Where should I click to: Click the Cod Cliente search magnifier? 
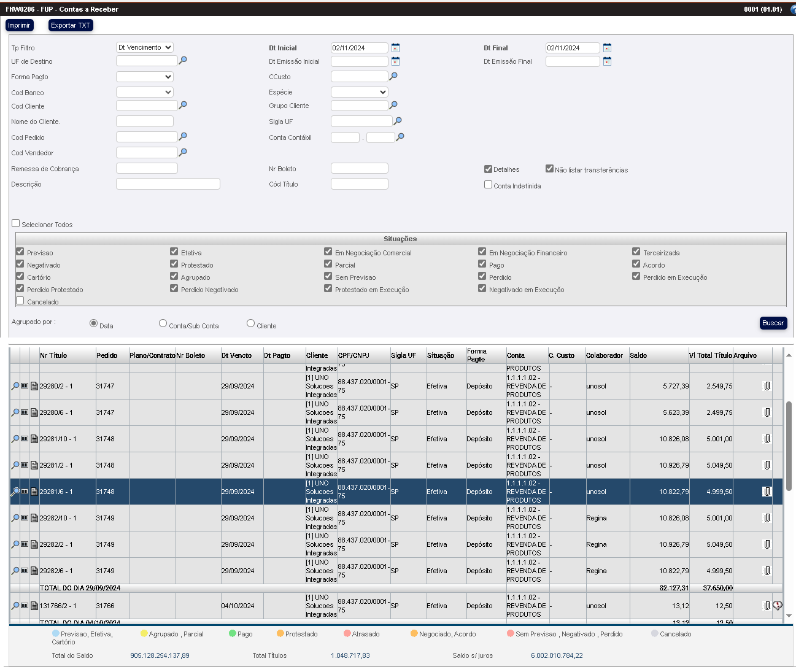coord(183,106)
